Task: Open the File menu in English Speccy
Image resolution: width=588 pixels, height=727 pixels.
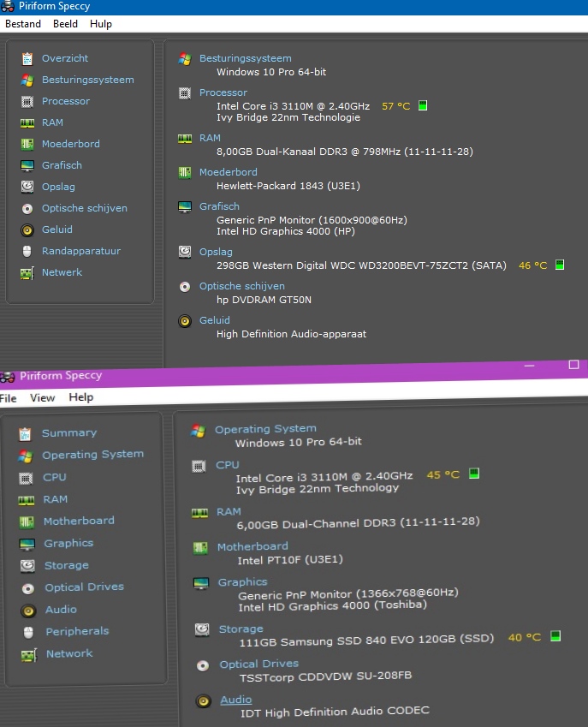Action: pyautogui.click(x=8, y=398)
